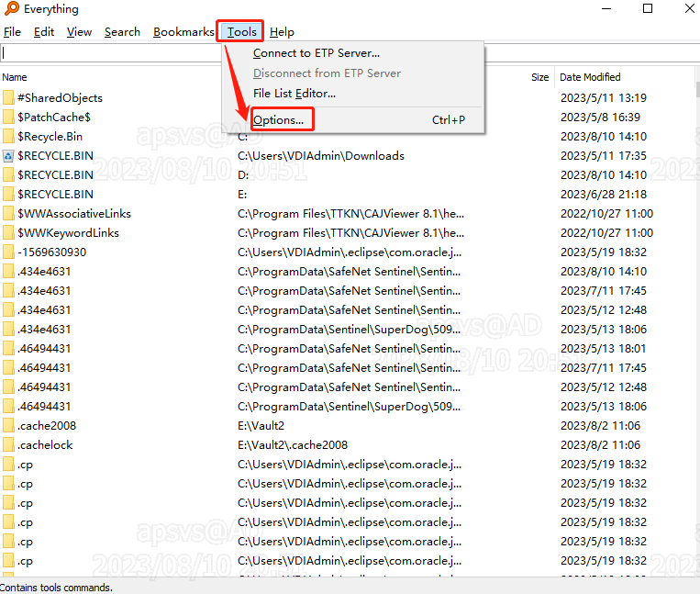This screenshot has height=594, width=700.
Task: Open the File menu
Action: (x=12, y=32)
